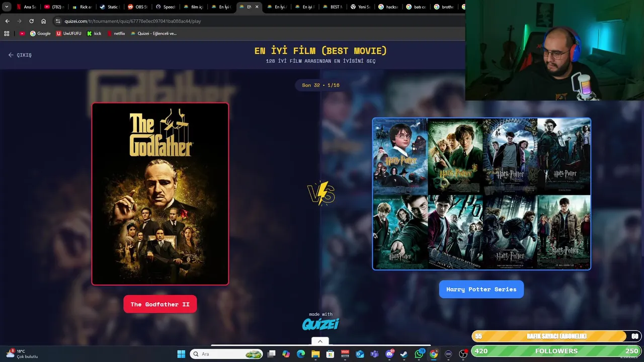The height and width of the screenshot is (362, 644).
Task: Switch to the YouTube (782) tab
Action: pos(54,7)
